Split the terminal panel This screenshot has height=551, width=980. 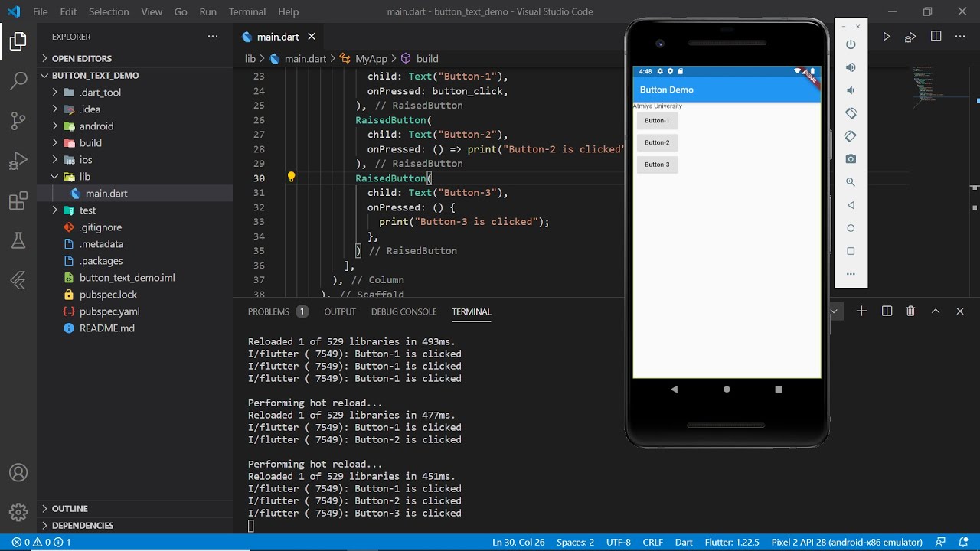887,311
